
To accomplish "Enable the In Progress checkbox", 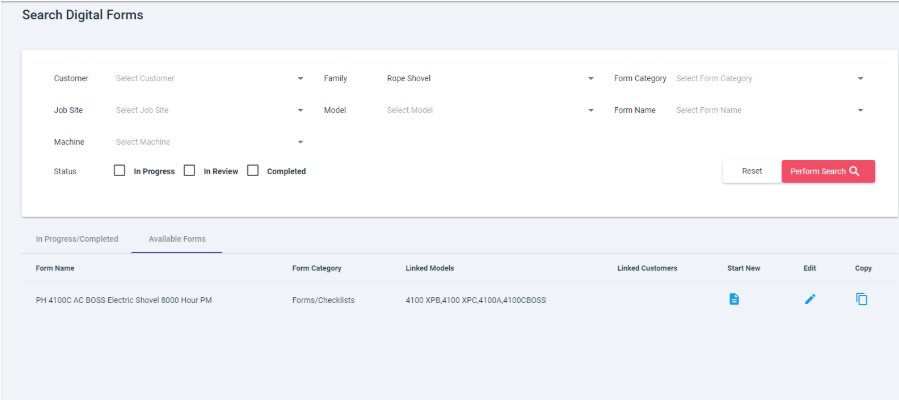I will pos(120,171).
